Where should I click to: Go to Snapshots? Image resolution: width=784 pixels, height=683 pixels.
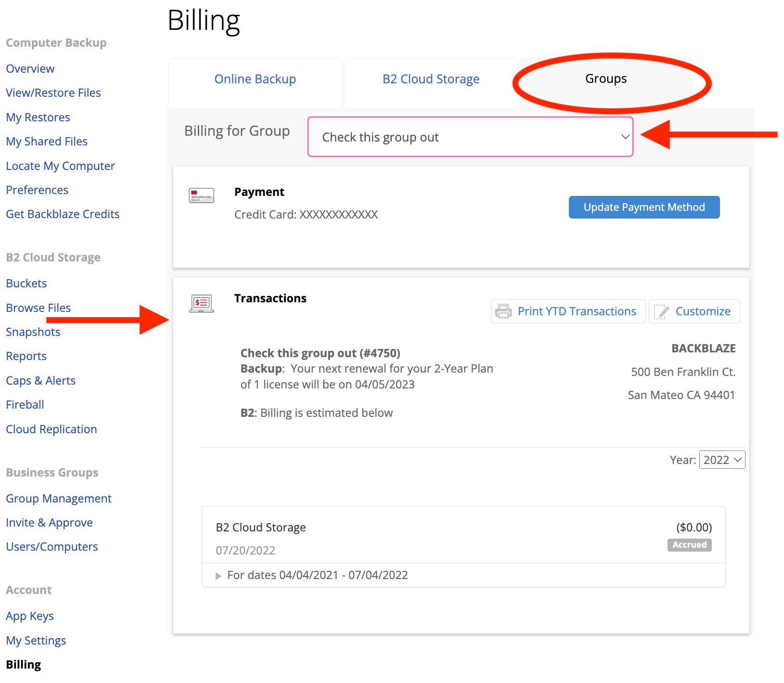click(x=33, y=332)
